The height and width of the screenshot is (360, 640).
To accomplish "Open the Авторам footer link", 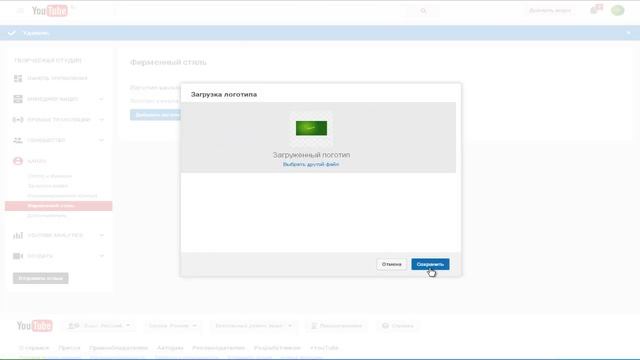I will (170, 348).
